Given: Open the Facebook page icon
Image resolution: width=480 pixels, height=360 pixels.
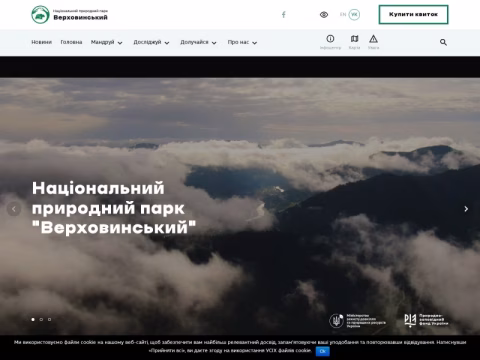Looking at the screenshot, I should [x=284, y=15].
